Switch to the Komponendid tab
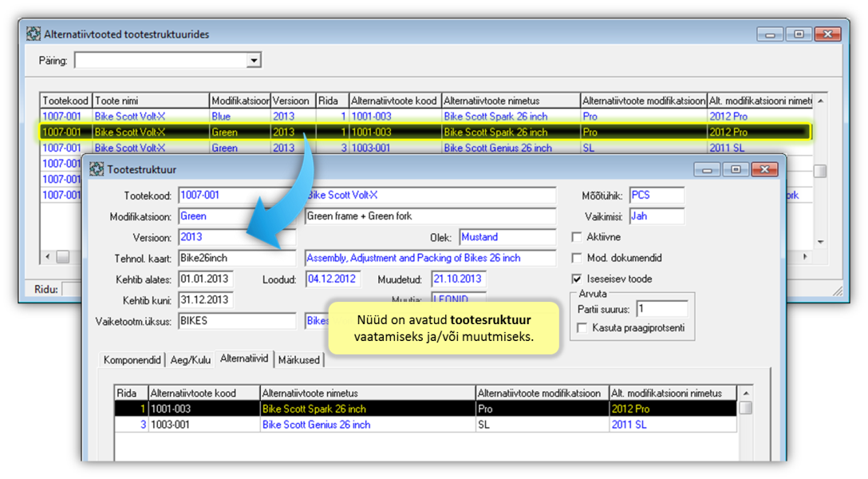 click(132, 360)
